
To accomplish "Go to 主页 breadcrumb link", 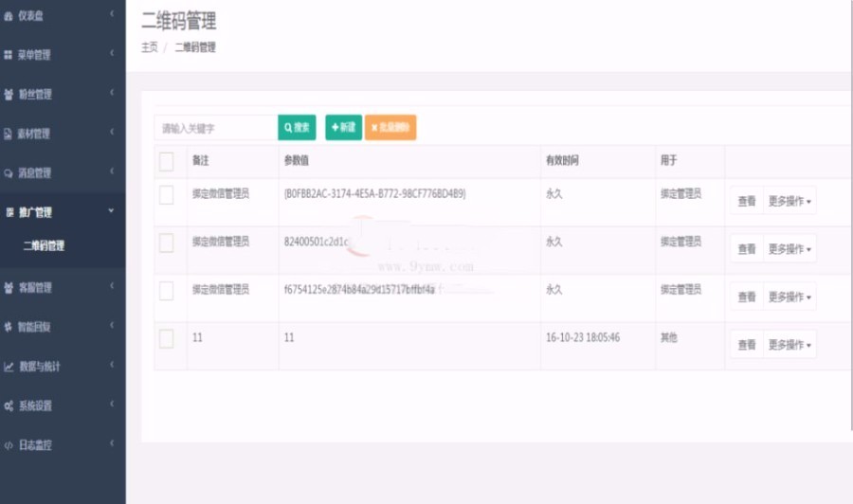I will (150, 47).
